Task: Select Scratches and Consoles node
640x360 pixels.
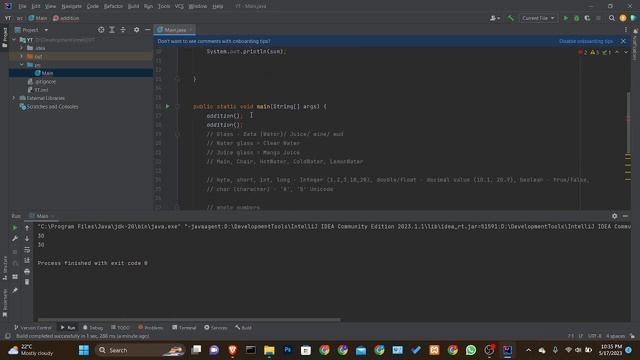Action: click(52, 107)
